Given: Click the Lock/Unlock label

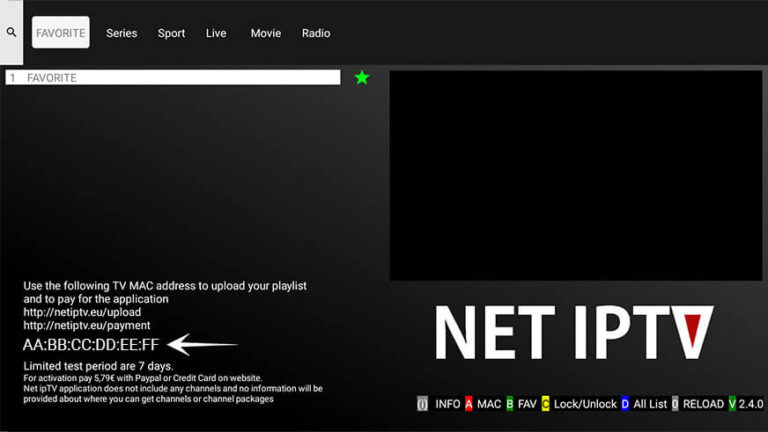Looking at the screenshot, I should 585,404.
